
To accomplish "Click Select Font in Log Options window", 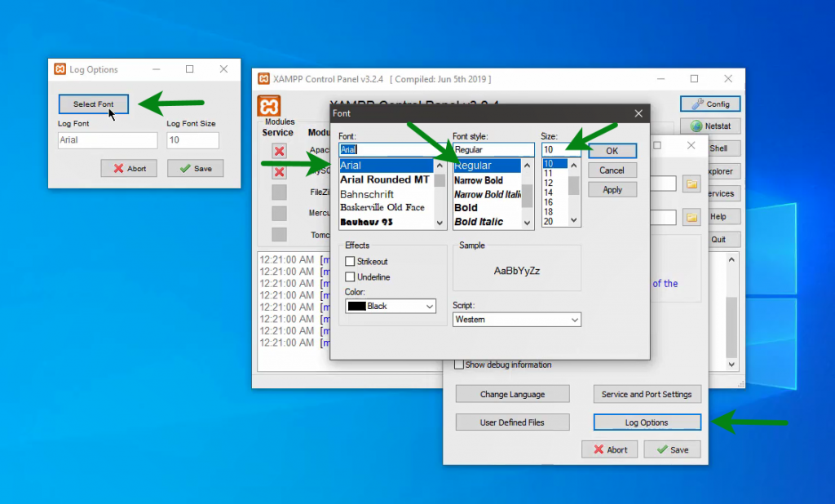I will [x=93, y=104].
